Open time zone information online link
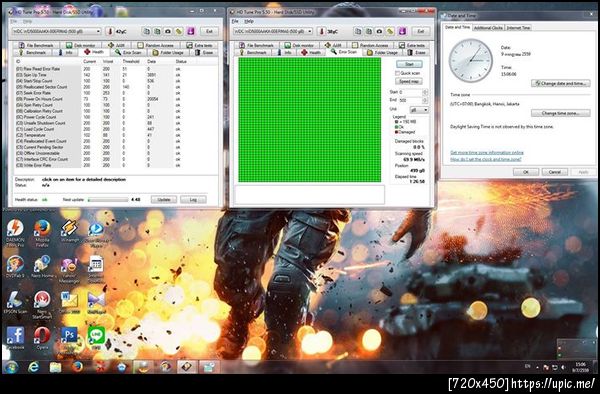Image resolution: width=600 pixels, height=394 pixels. [x=487, y=153]
